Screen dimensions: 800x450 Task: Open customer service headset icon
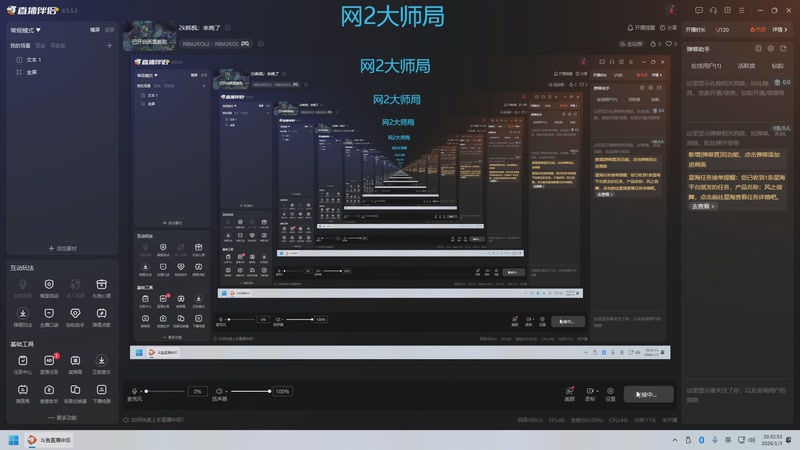pos(713,10)
